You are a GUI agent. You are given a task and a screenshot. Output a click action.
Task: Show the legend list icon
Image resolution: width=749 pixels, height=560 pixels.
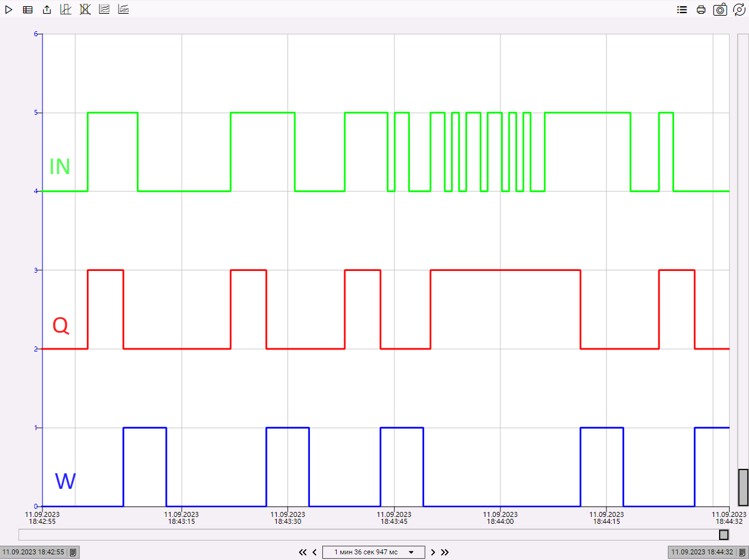tap(682, 10)
